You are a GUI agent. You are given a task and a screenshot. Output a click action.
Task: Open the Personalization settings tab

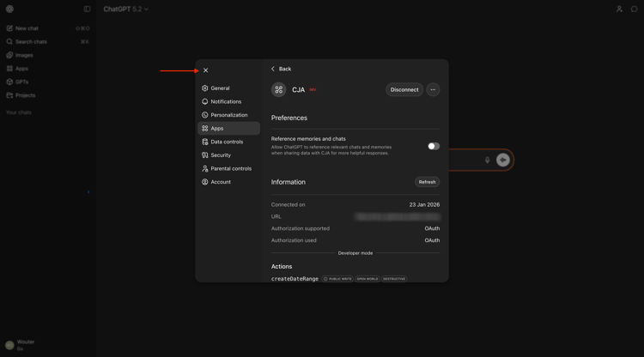pos(228,115)
